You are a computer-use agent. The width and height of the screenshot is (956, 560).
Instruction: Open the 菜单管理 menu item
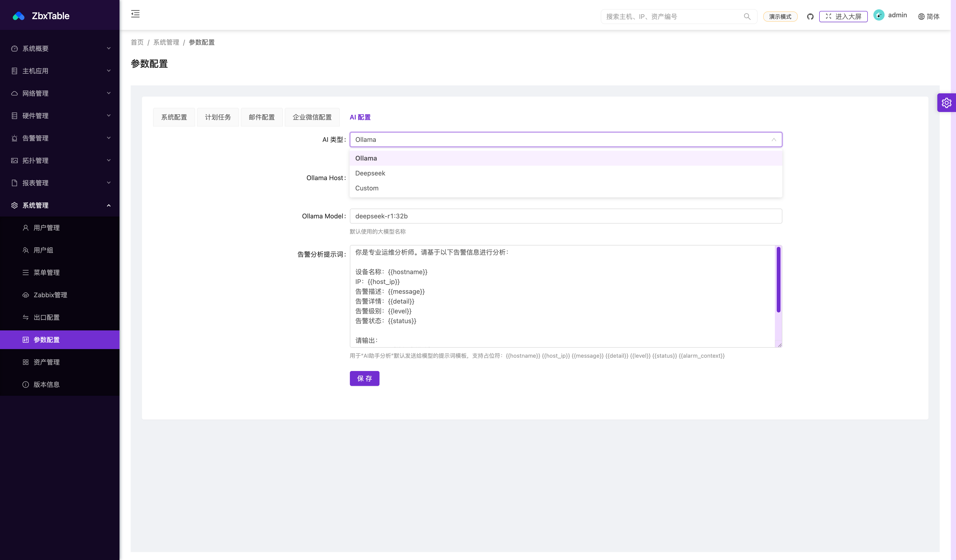coord(60,272)
